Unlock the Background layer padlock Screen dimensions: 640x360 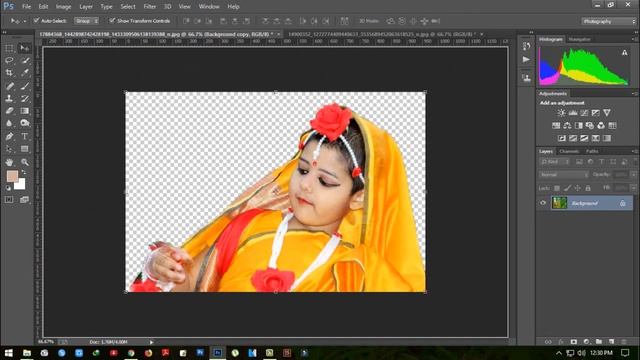tap(622, 203)
